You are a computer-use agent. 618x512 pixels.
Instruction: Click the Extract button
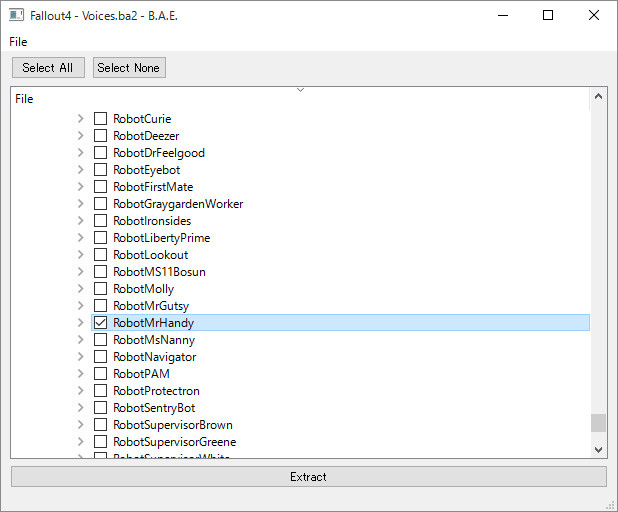click(x=309, y=477)
